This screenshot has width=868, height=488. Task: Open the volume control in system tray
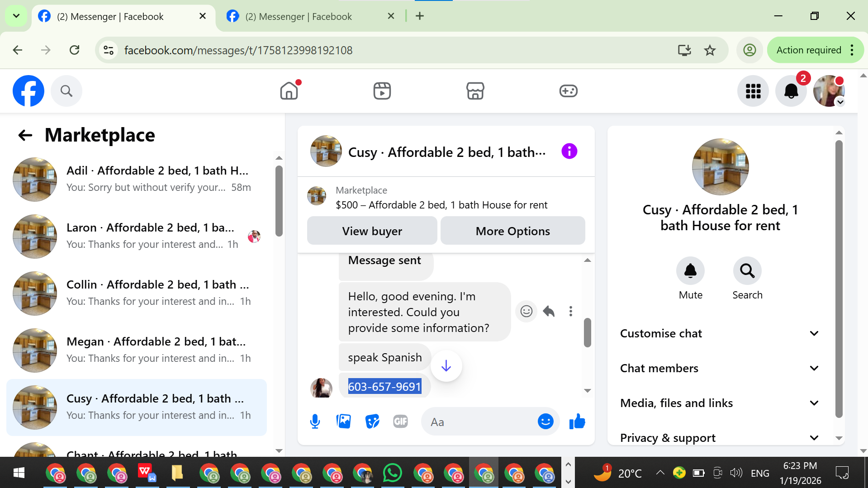point(736,473)
